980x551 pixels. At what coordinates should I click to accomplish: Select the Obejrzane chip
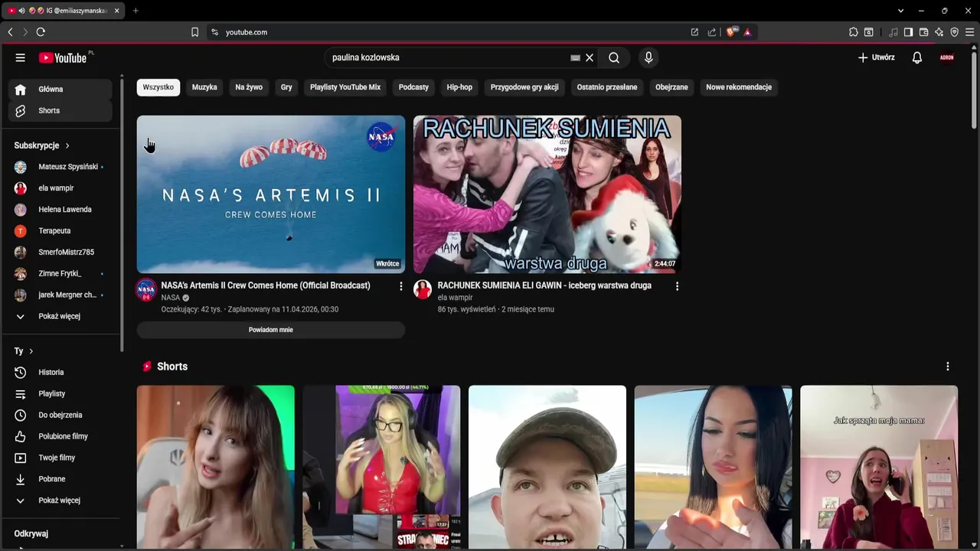tap(671, 87)
